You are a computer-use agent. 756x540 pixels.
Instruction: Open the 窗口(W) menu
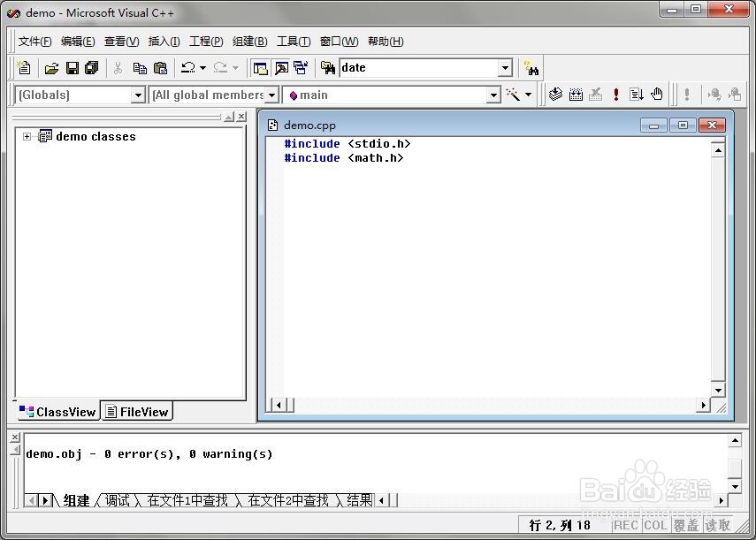click(x=339, y=42)
